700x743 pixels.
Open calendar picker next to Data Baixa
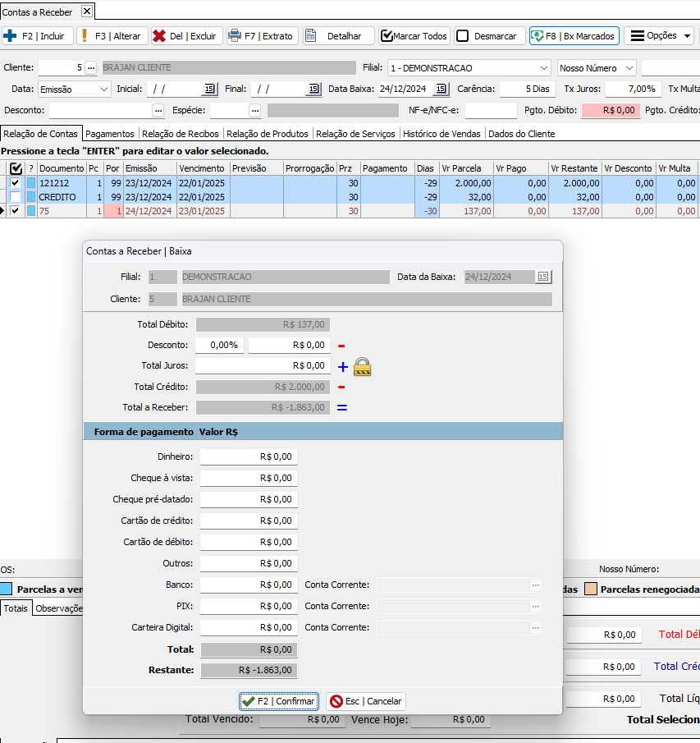[442, 89]
